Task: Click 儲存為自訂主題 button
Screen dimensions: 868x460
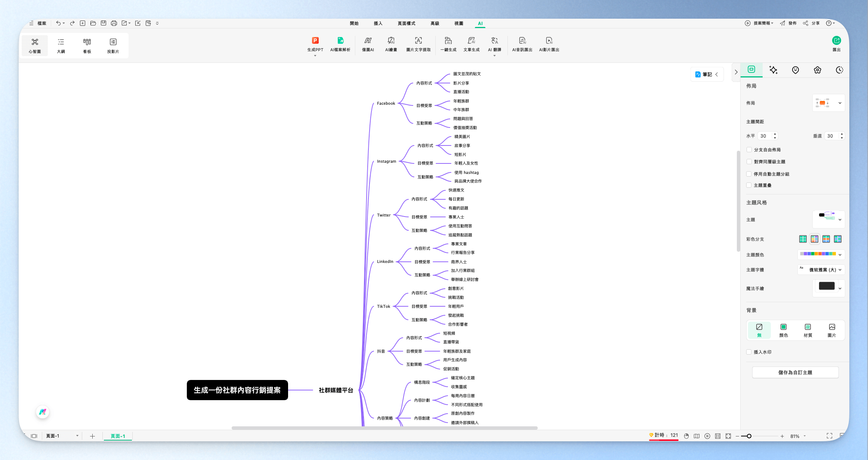Action: point(795,372)
